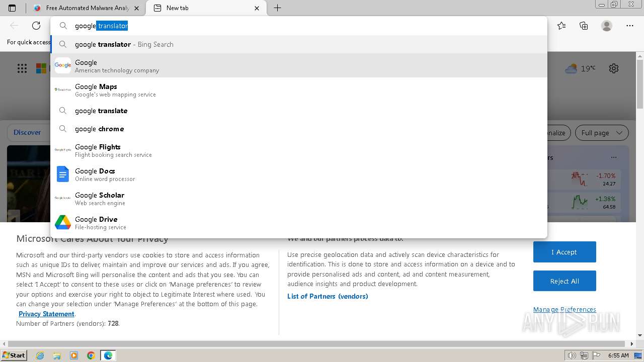Click the address bar text field

point(299,26)
